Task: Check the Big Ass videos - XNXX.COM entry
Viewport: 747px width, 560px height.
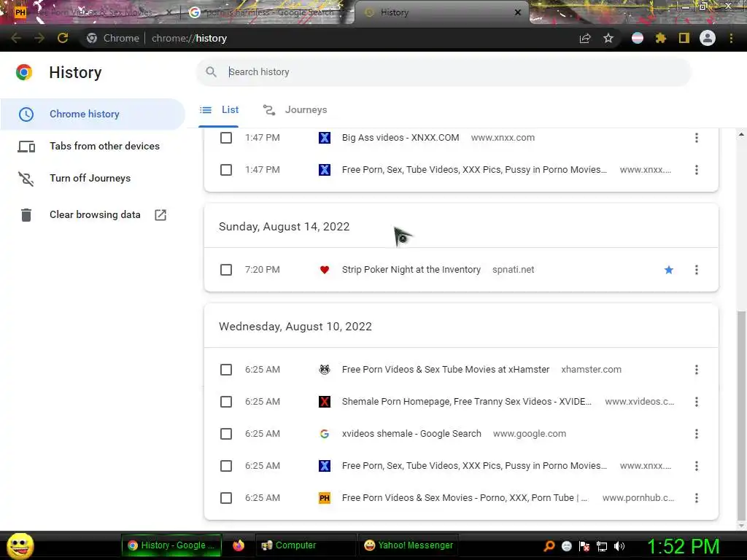Action: pos(226,138)
